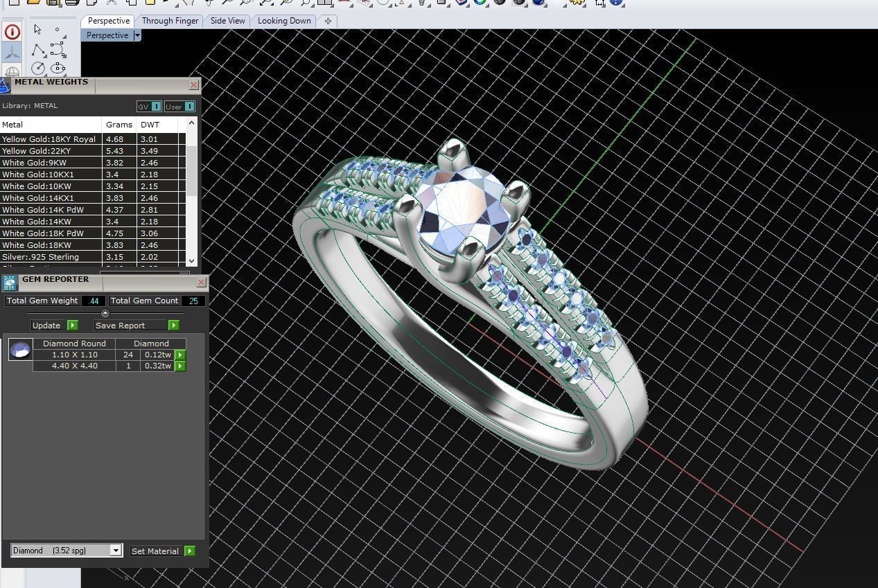Click the green arrow for the 1.10 X 1.10 row
878x588 pixels.
180,355
